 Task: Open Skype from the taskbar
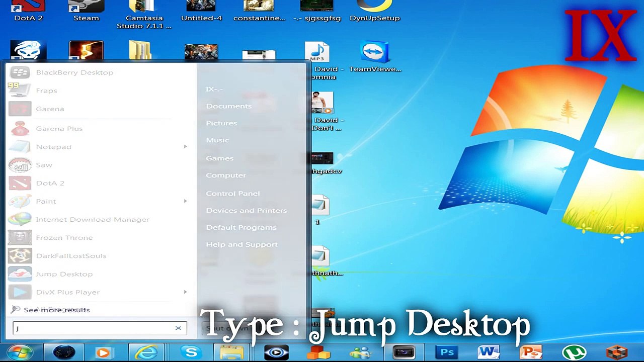click(x=191, y=352)
